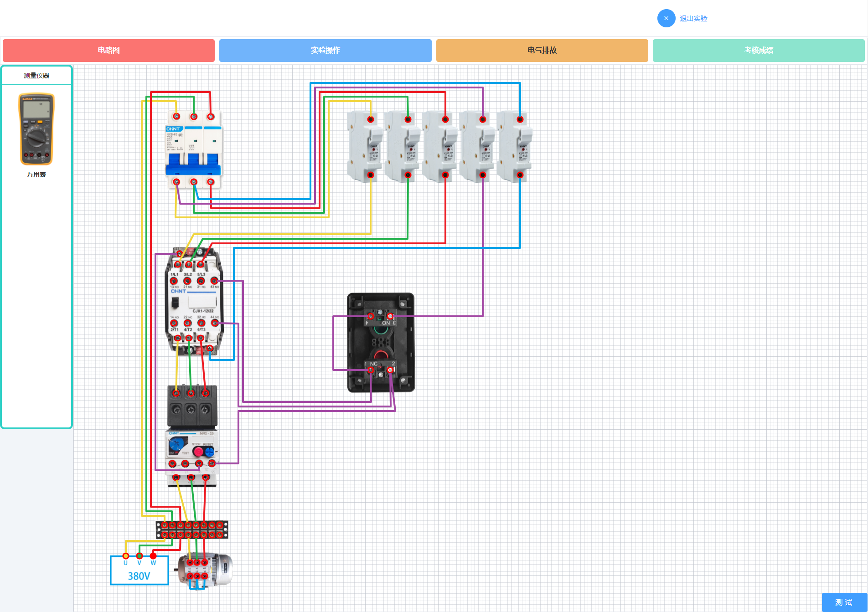Open the 电路图 tab
The image size is (868, 612).
pyautogui.click(x=108, y=50)
